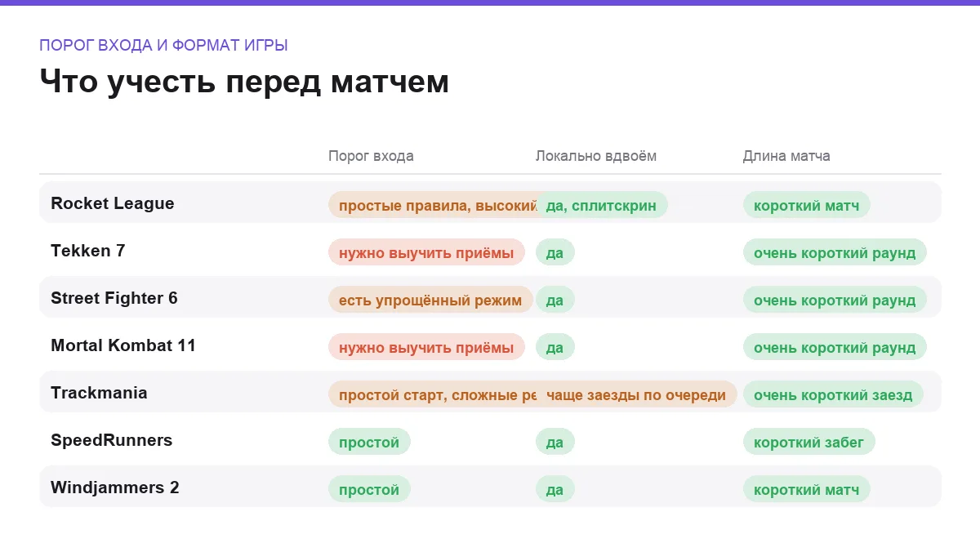This screenshot has height=552, width=980.
Task: Click 'очень короткий раунд' in the Tekken 7 row
Action: pyautogui.click(x=835, y=252)
